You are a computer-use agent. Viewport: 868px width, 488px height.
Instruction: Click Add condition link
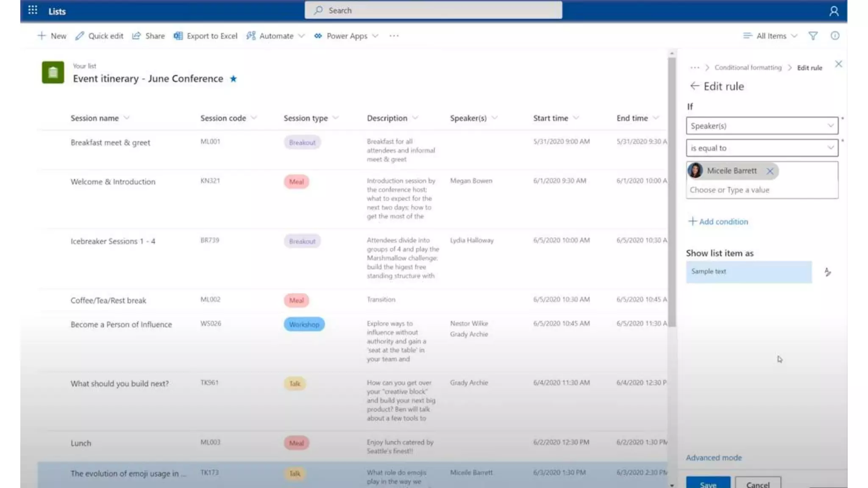coord(718,222)
